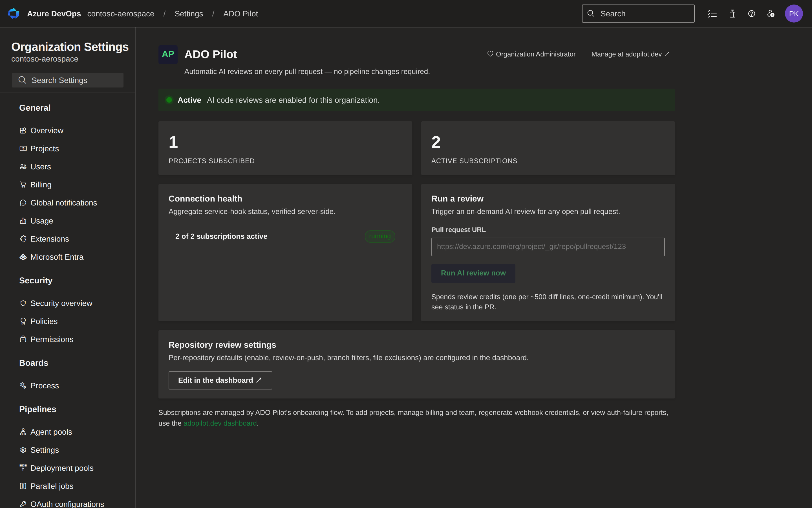The image size is (812, 508).
Task: Click the Usage bar chart icon
Action: click(x=23, y=221)
